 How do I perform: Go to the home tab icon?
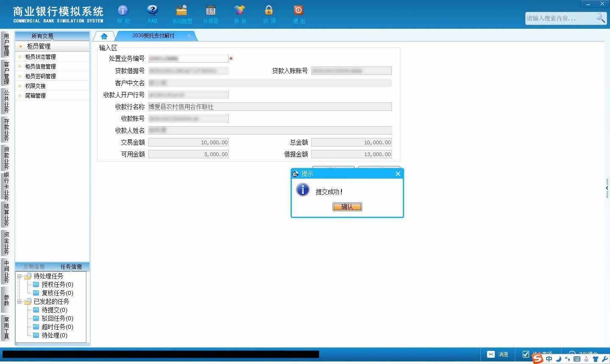tap(104, 36)
